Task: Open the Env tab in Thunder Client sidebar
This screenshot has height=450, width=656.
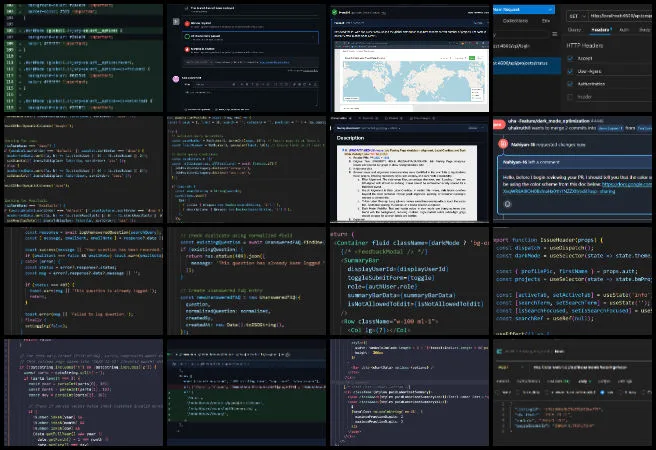Action: coord(546,20)
